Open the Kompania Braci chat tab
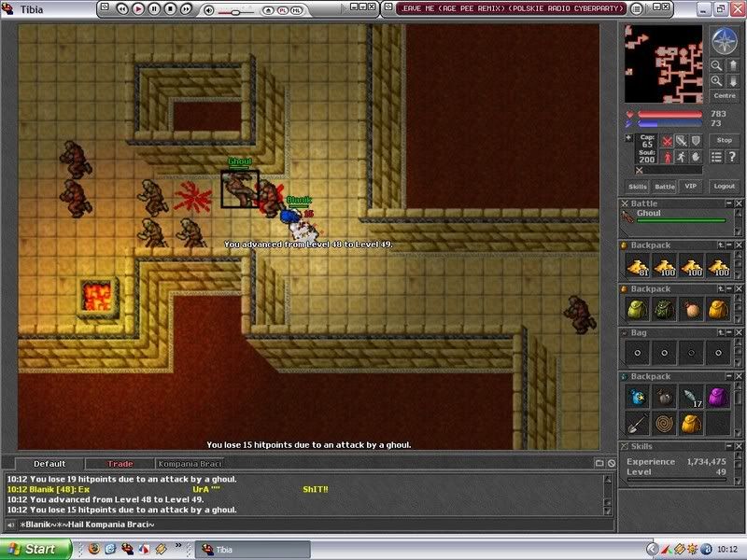Viewport: 747px width, 560px height. [x=190, y=464]
